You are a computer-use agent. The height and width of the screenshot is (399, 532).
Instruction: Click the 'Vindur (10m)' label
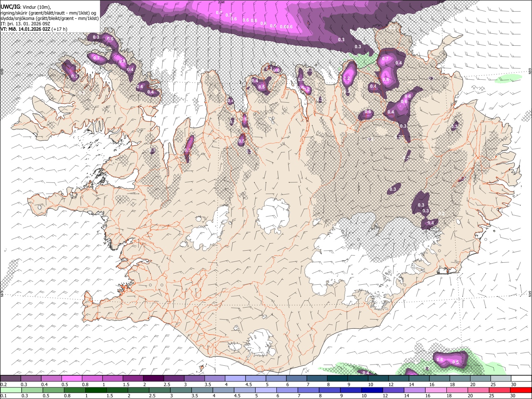point(36,7)
